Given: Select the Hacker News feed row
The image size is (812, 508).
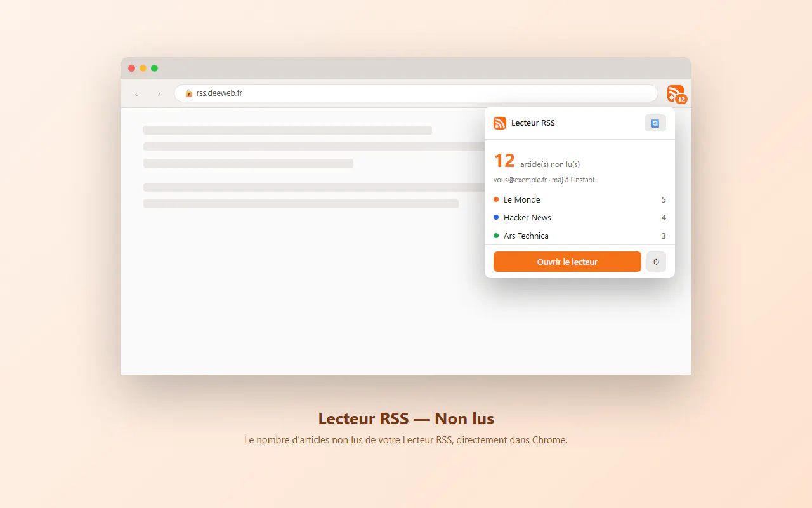Looking at the screenshot, I should pyautogui.click(x=580, y=217).
